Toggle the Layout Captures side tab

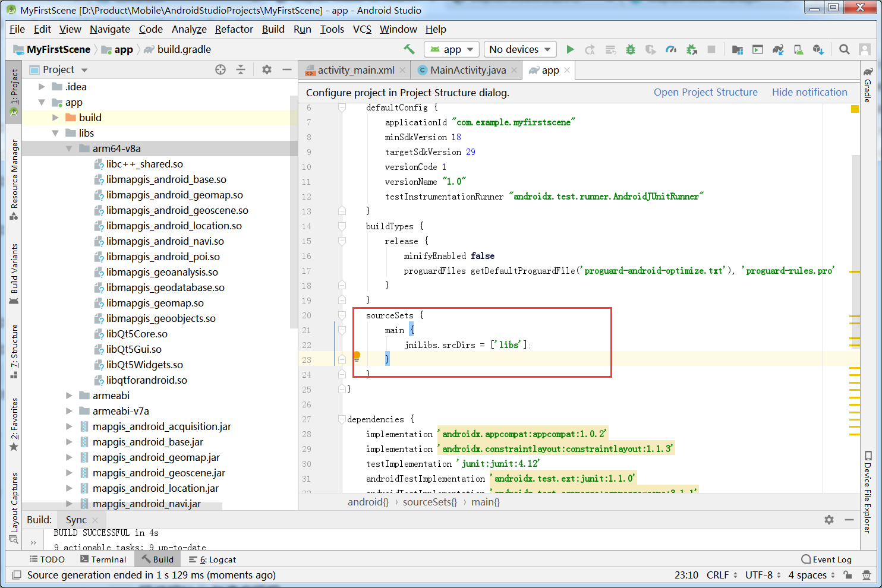coord(14,508)
